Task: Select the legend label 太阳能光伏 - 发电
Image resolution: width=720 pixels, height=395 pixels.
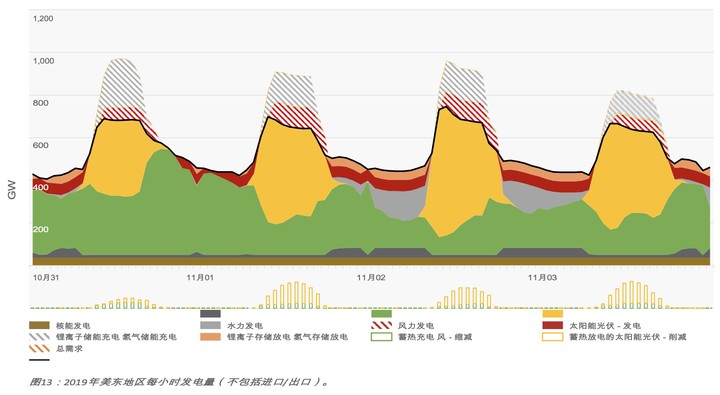Action: 605,326
